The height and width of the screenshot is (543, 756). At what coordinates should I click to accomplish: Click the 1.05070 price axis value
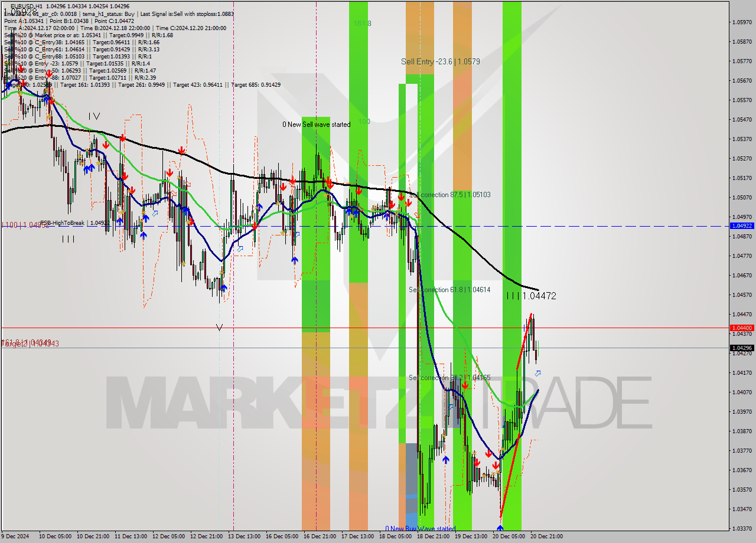point(742,197)
